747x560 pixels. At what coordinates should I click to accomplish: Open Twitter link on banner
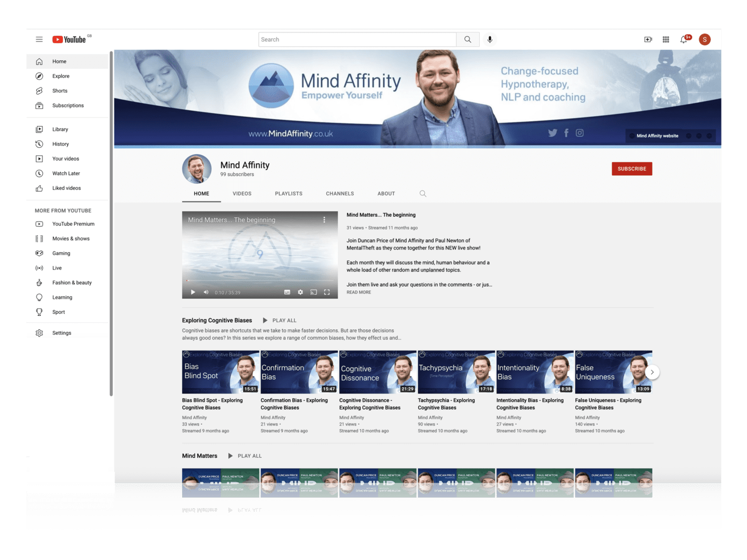552,133
